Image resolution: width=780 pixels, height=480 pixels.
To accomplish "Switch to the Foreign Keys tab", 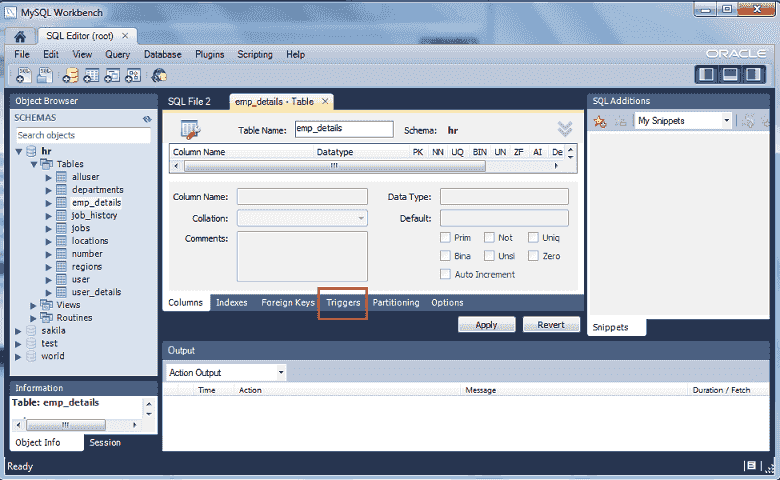I will point(288,302).
